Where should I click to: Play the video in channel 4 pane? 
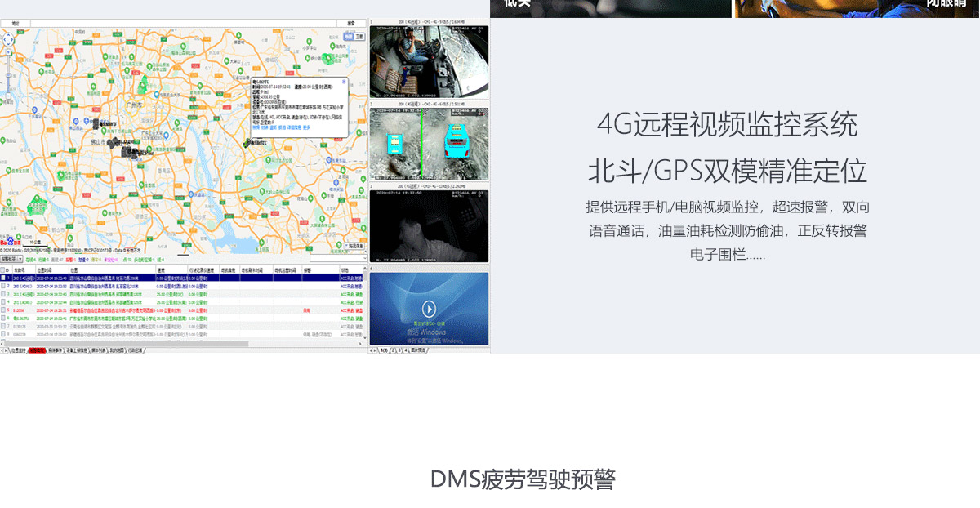[x=429, y=309]
